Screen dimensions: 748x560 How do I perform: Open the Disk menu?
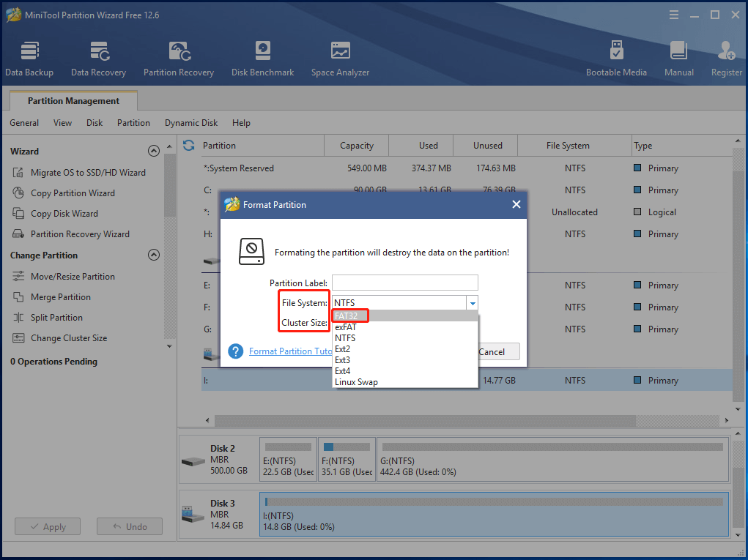[94, 122]
